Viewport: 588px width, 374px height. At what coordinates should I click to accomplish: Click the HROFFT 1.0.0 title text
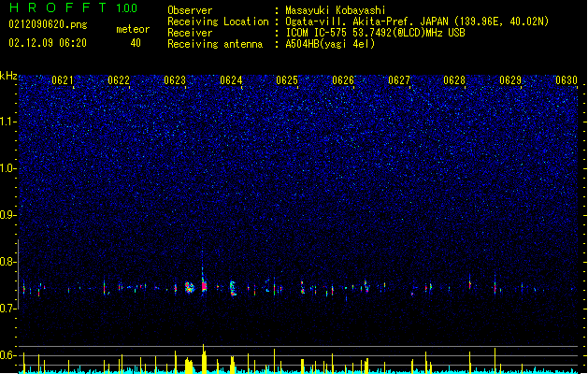click(x=73, y=7)
